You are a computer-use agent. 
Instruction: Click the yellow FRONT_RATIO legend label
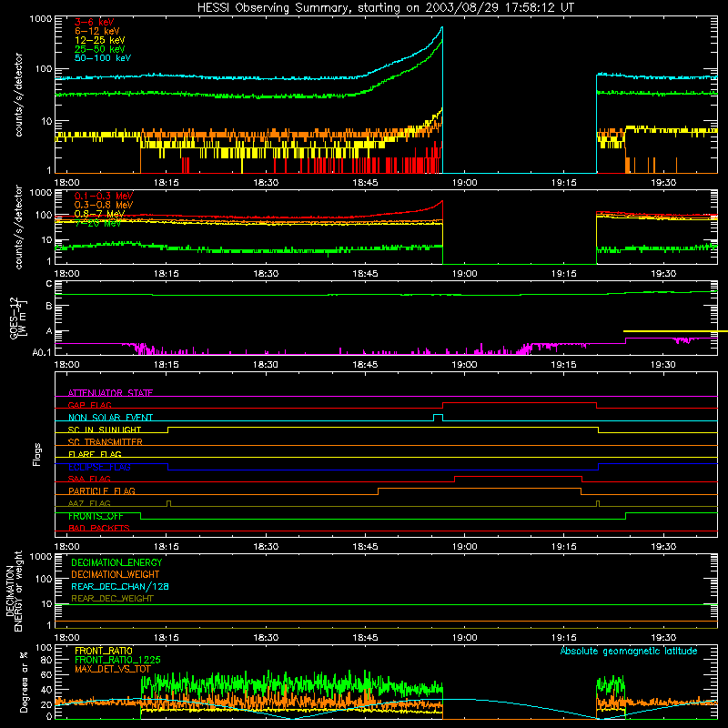tap(104, 651)
